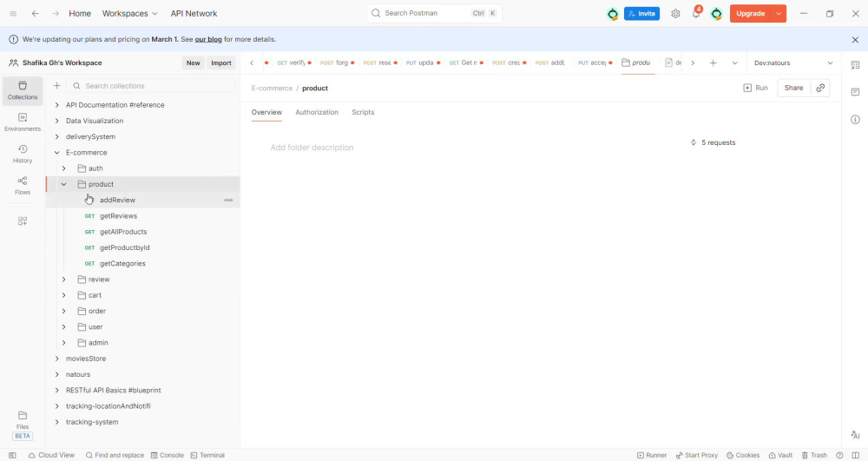Open the Workspaces dropdown
Viewport: 868px width, 461px height.
tap(129, 13)
